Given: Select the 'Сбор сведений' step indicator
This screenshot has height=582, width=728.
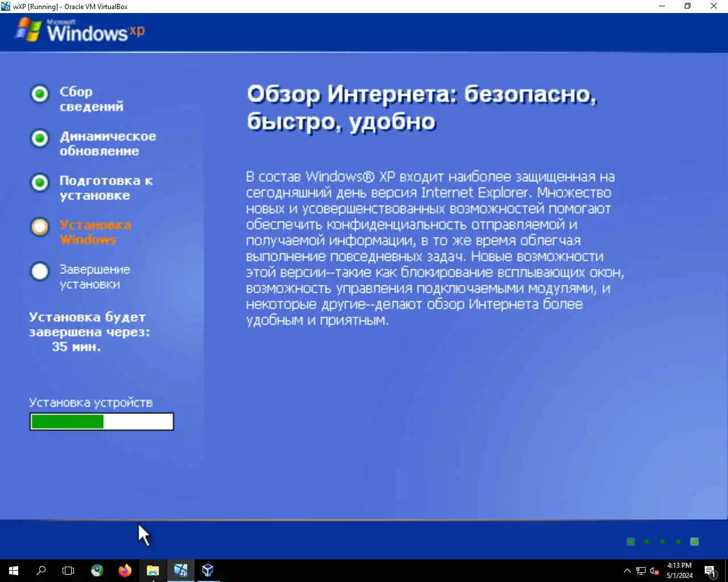Looking at the screenshot, I should click(40, 94).
